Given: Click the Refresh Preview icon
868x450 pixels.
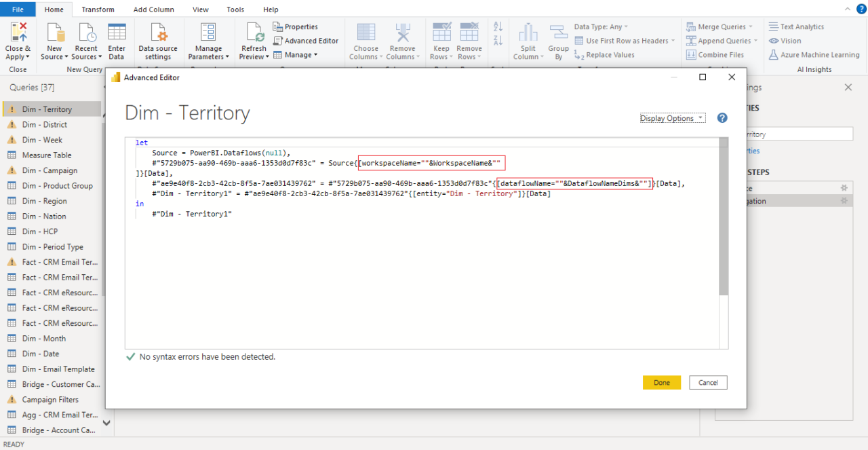Looking at the screenshot, I should coord(254,33).
